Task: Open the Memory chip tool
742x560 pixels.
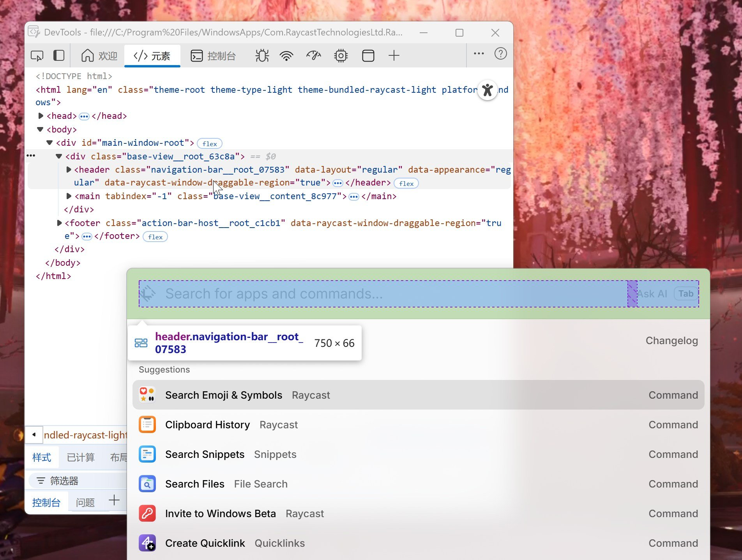Action: point(341,56)
